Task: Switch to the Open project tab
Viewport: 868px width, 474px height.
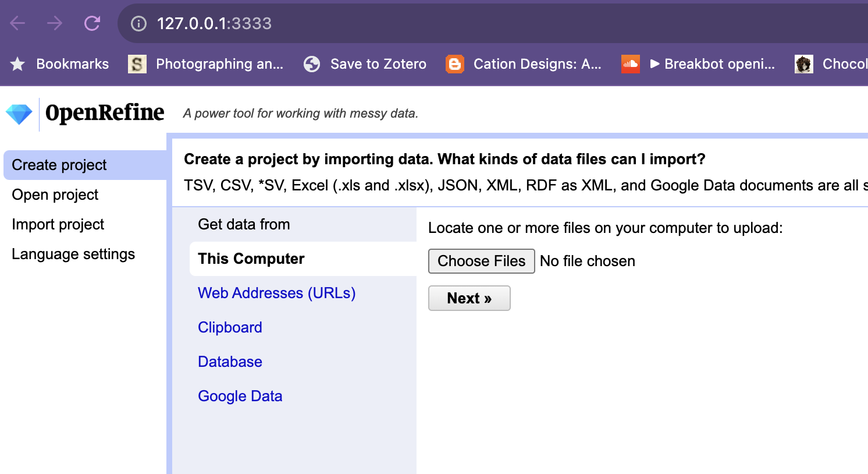Action: coord(55,195)
